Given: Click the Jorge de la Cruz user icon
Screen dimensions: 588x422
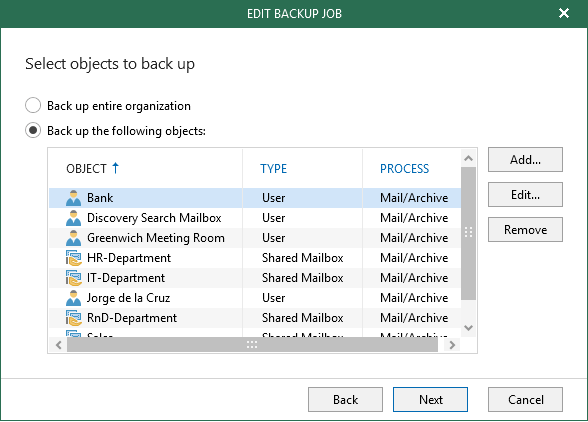Looking at the screenshot, I should tap(73, 298).
